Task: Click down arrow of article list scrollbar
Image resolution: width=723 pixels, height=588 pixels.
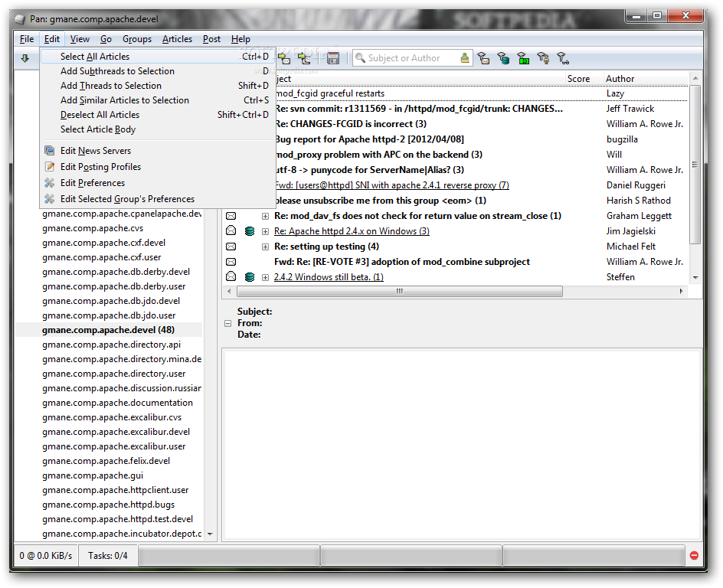Action: (695, 277)
